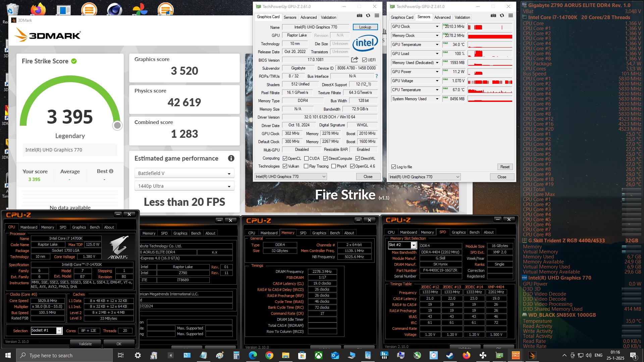Viewport: 644px width, 362px height.
Task: Toggle the Vulkan checkbox
Action: point(285,166)
